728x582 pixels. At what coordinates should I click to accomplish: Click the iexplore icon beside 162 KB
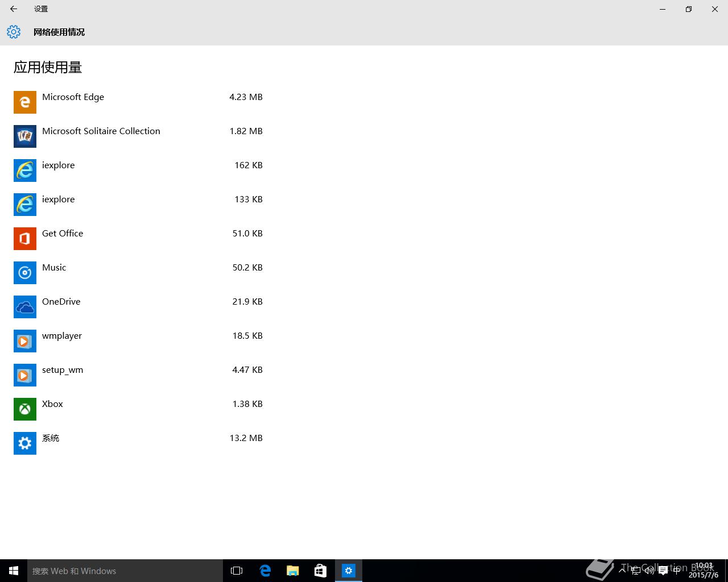click(25, 171)
